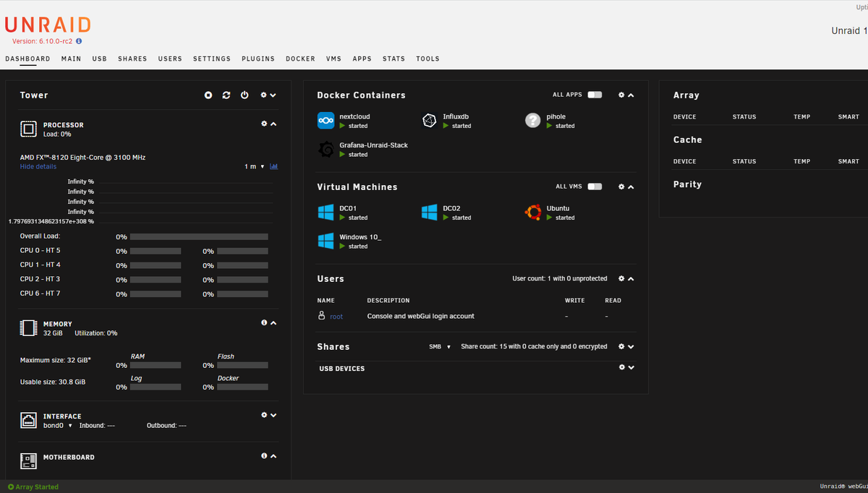Click the version info icon beside 6.10.0-rc2
The width and height of the screenshot is (868, 493).
79,41
